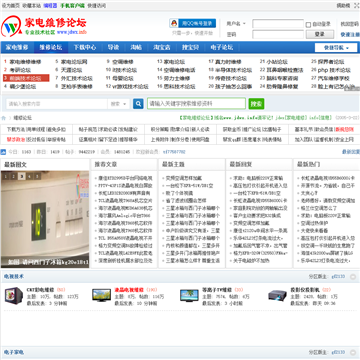Open the 用户名 login type dropdown
The height and width of the screenshot is (360, 360).
(236, 24)
